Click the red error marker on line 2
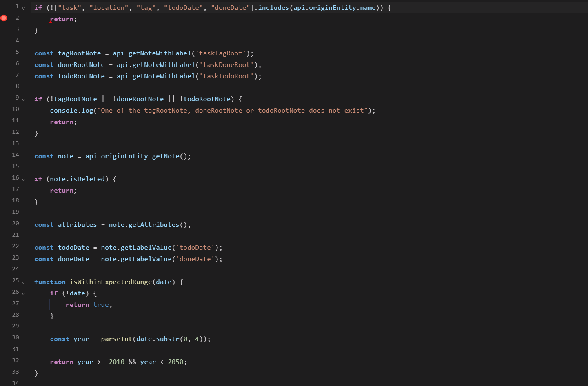The image size is (588, 386). 4,18
